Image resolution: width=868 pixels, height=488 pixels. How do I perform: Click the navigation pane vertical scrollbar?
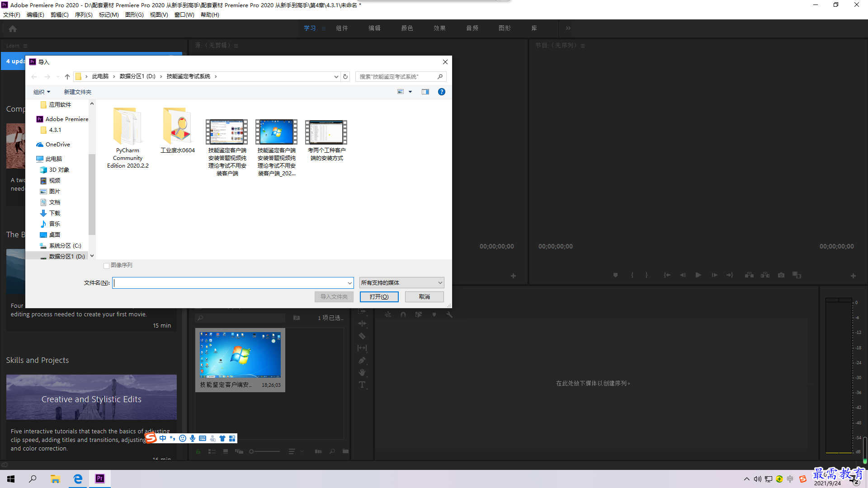click(x=92, y=194)
